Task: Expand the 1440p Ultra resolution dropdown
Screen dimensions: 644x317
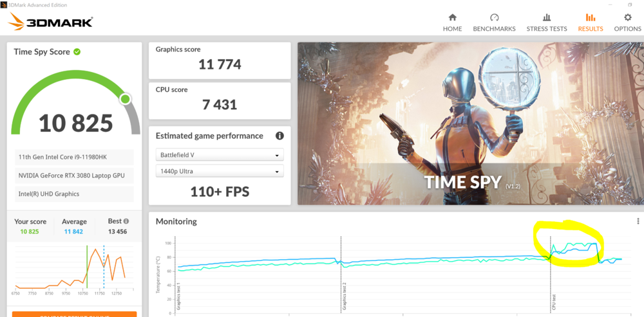Action: point(220,172)
